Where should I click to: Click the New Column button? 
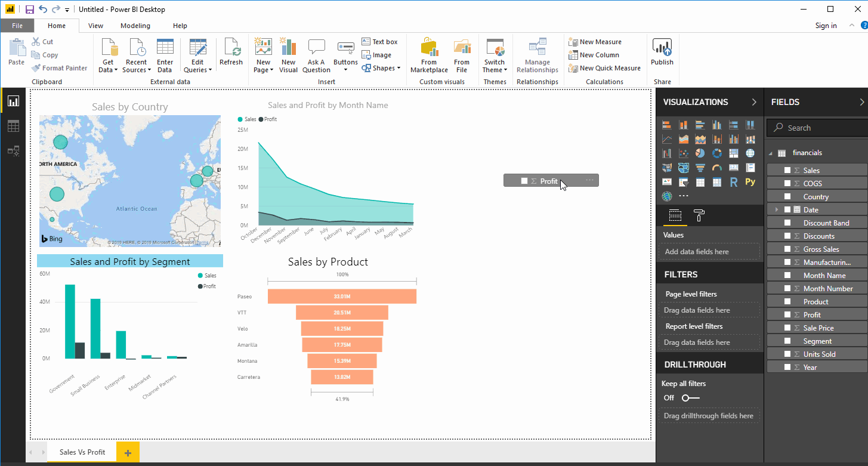pyautogui.click(x=595, y=55)
